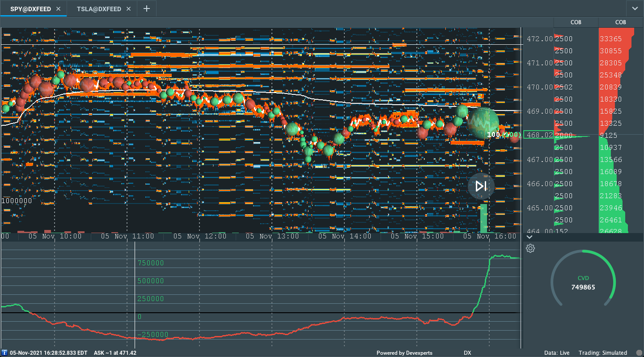Click the largest green volume bubble near 16:00
The height and width of the screenshot is (357, 644).
[x=483, y=123]
